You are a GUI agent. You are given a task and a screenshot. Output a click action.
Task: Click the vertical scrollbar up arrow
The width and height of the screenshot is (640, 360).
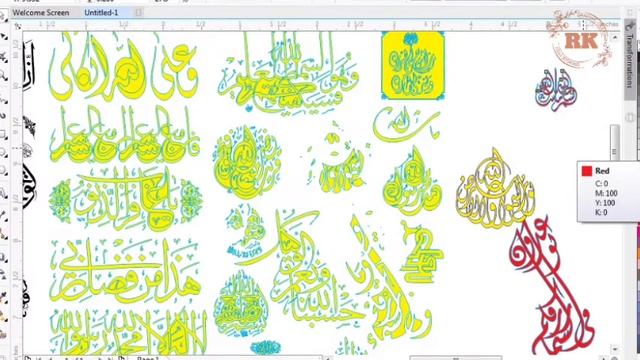[x=615, y=37]
